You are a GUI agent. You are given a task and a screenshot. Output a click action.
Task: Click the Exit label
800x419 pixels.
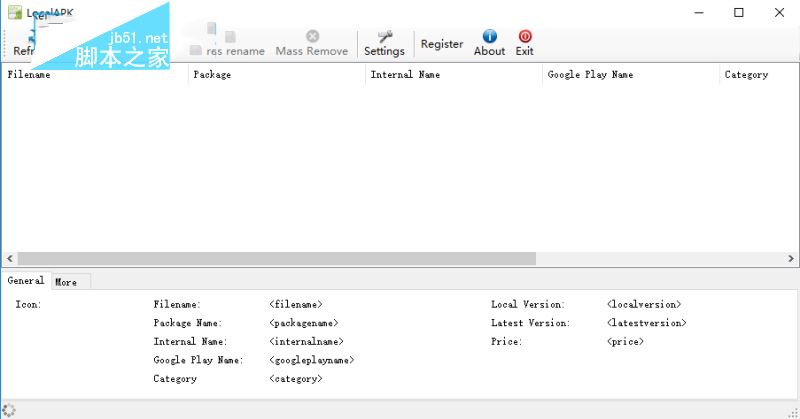pyautogui.click(x=524, y=51)
